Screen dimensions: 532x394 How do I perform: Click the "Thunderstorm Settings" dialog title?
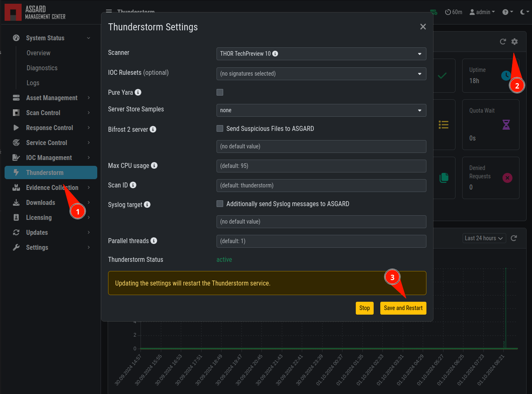[x=153, y=27]
